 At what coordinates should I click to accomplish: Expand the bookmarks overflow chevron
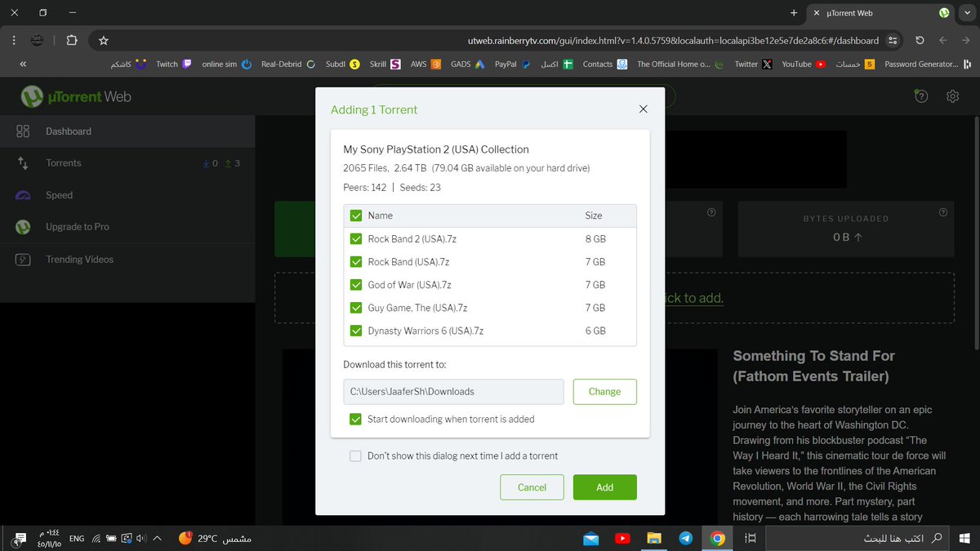pyautogui.click(x=23, y=64)
